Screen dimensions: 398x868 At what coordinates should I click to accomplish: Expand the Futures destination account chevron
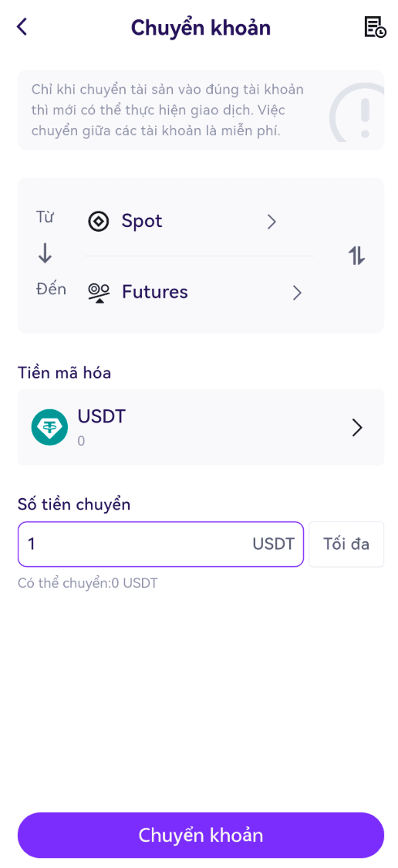298,292
